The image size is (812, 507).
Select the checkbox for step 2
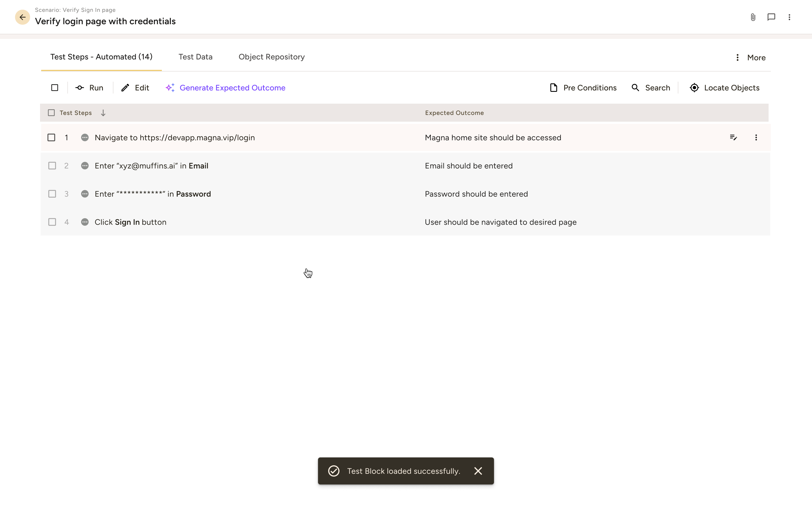52,165
